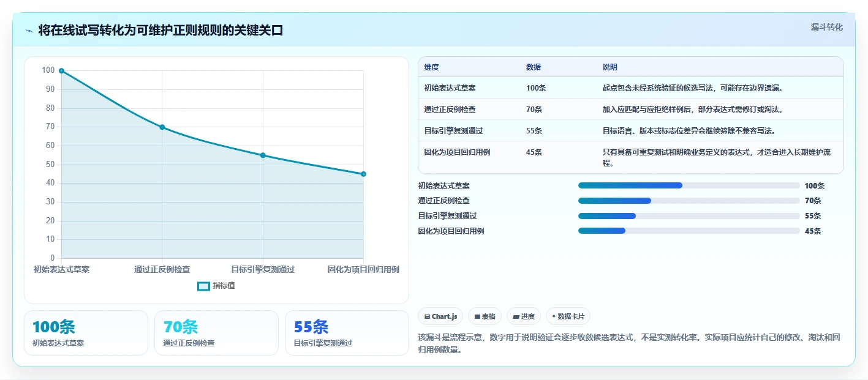The height and width of the screenshot is (380, 868).
Task: Select the chart data point at value 70
Action: click(162, 127)
